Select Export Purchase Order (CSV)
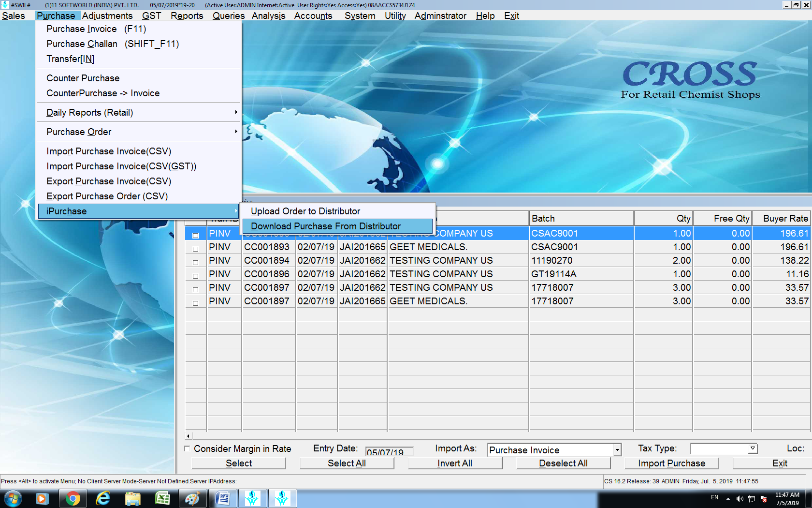Image resolution: width=812 pixels, height=508 pixels. [x=139, y=196]
